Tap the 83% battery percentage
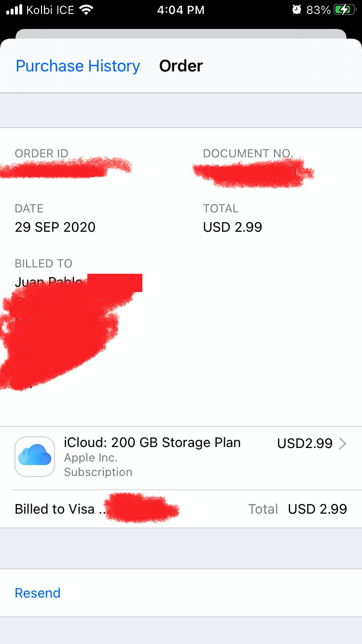 tap(319, 10)
